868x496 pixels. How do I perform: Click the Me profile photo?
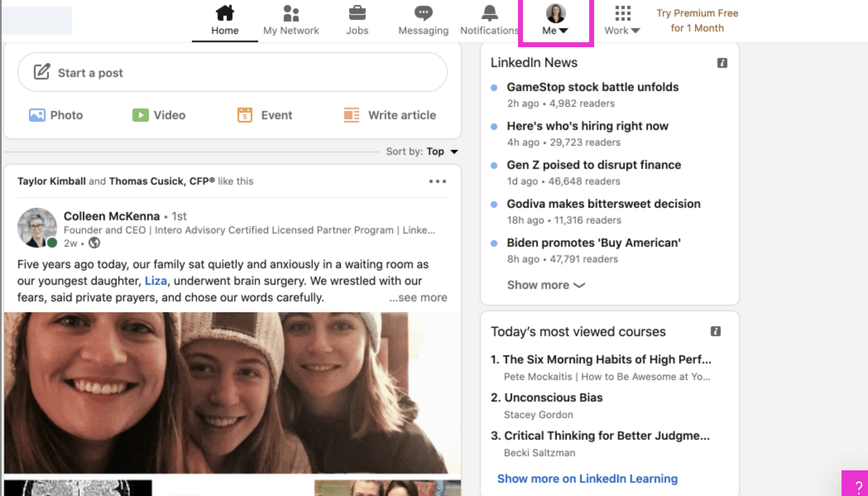[556, 13]
